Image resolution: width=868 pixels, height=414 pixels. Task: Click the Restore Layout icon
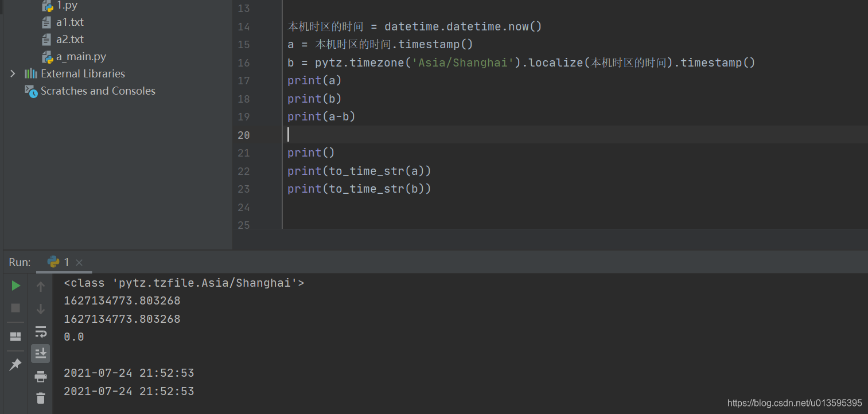[x=15, y=336]
